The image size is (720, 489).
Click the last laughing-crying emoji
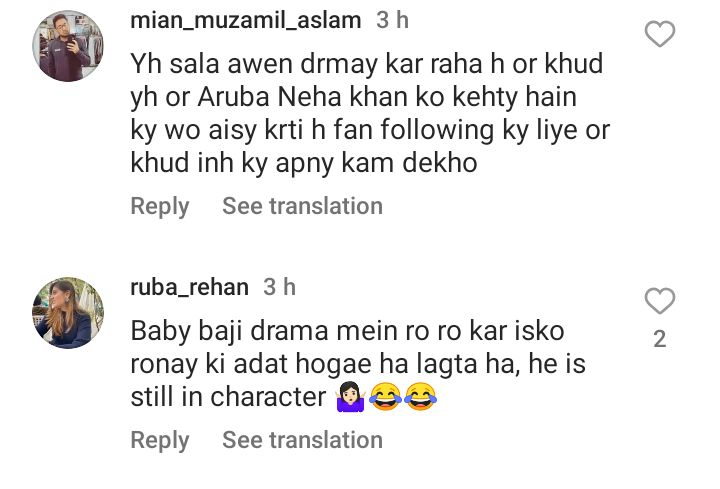[x=420, y=398]
